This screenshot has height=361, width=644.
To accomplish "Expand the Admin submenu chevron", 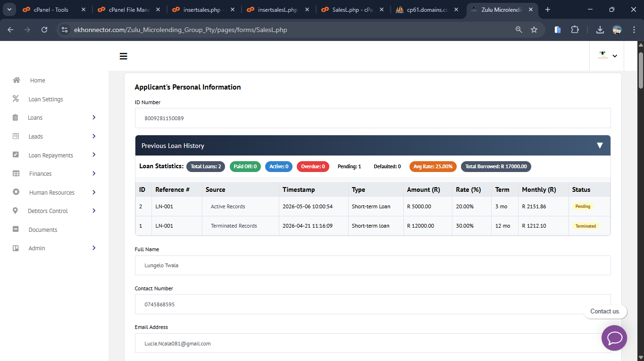I will pyautogui.click(x=94, y=248).
